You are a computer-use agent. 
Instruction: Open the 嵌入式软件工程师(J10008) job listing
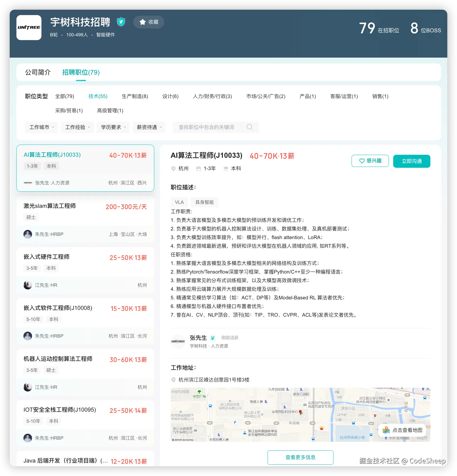pos(85,321)
